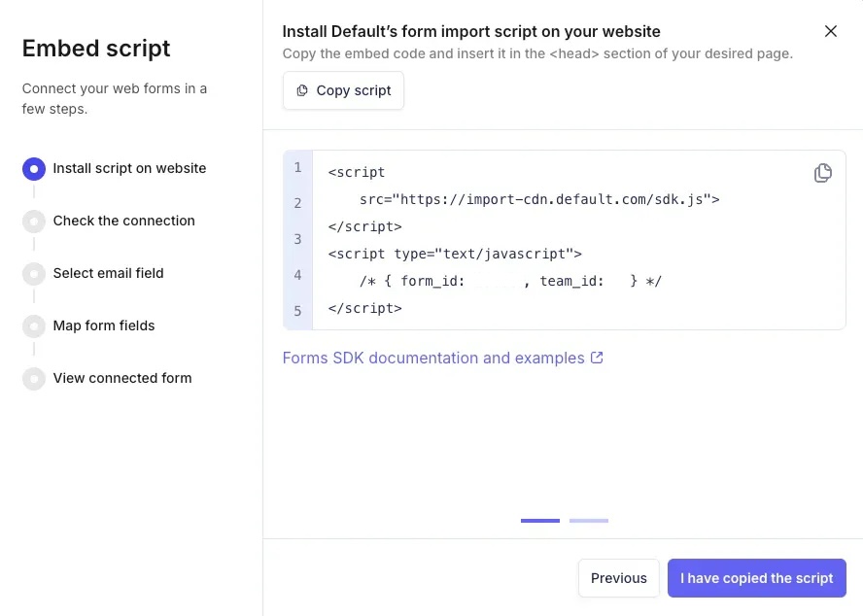
Task: Select the Check the connection step
Action: [123, 221]
